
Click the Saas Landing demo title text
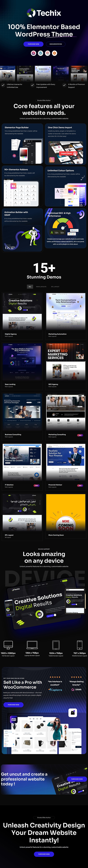[10, 384]
